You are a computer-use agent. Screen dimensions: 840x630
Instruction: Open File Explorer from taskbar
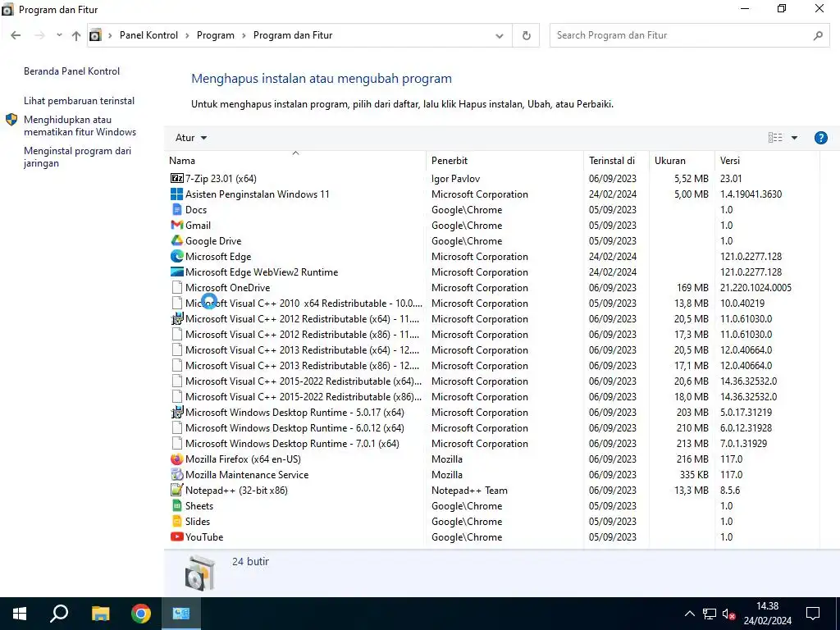coord(100,614)
